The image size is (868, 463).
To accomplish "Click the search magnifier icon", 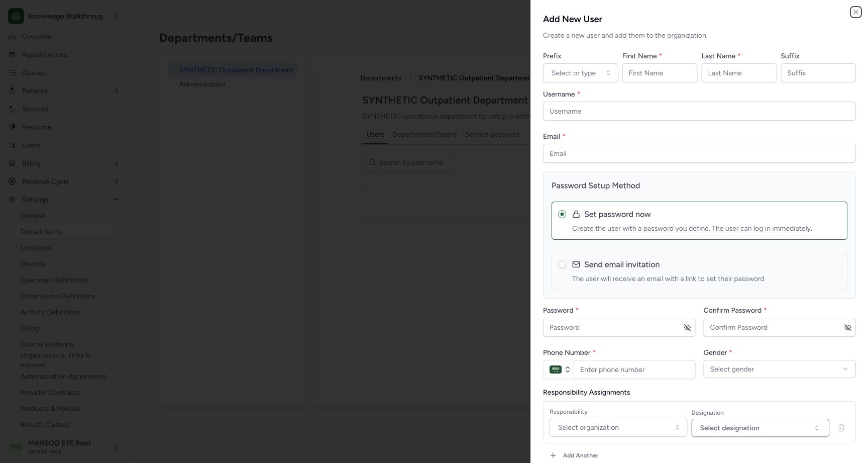I will (372, 162).
